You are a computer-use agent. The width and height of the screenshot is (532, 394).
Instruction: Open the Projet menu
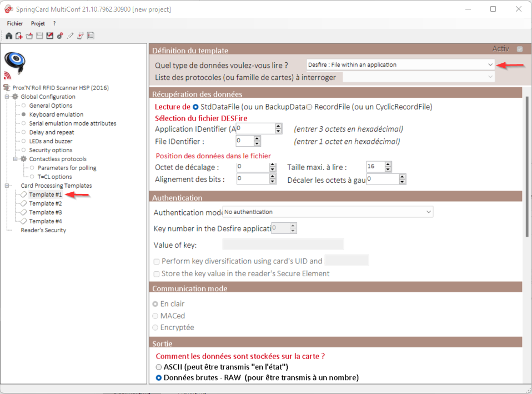click(38, 23)
